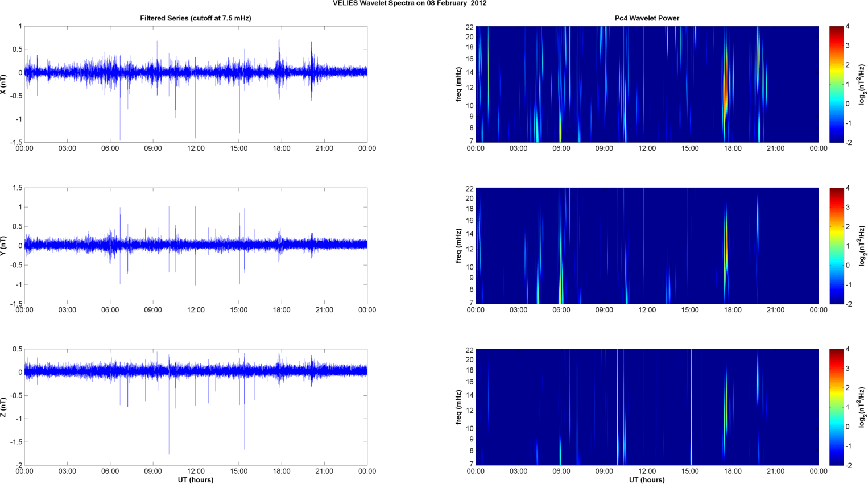Click the "22" frequency tick on the bottom spectrogram
Screen dimensions: 868x484
(x=470, y=349)
